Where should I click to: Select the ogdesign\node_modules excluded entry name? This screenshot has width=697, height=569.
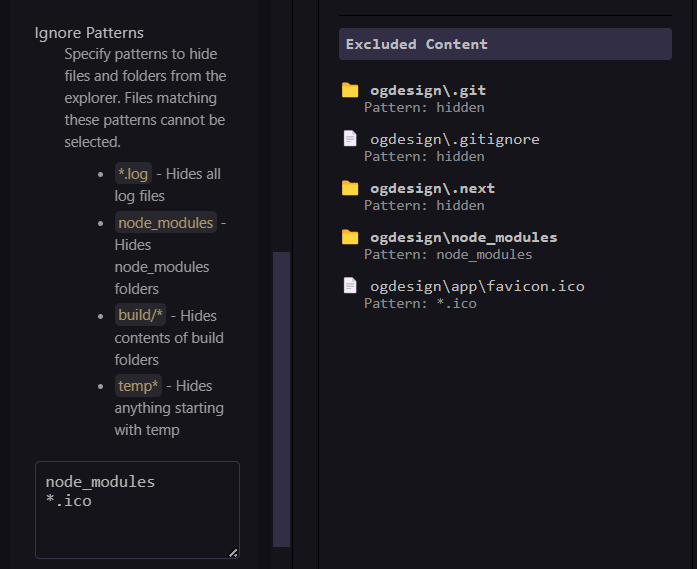tap(463, 237)
